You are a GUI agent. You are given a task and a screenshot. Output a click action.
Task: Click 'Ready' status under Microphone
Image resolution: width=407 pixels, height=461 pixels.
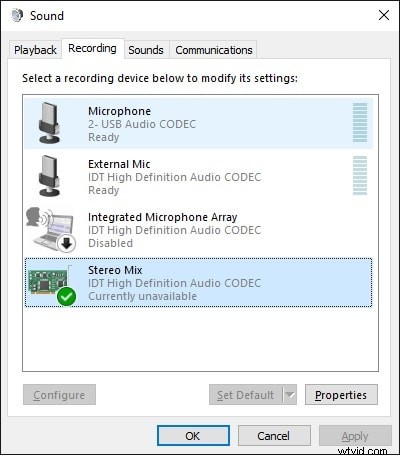point(104,137)
